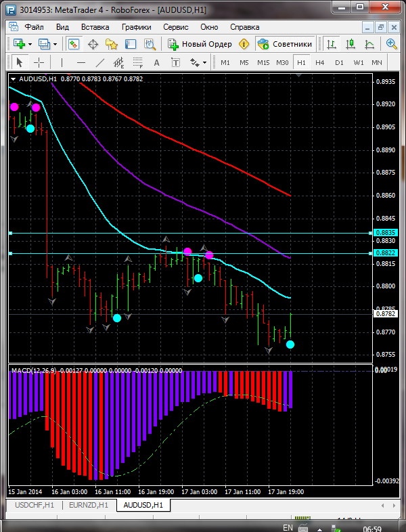
Task: Open the MetaEditor yellow diamond icon
Action: click(244, 44)
